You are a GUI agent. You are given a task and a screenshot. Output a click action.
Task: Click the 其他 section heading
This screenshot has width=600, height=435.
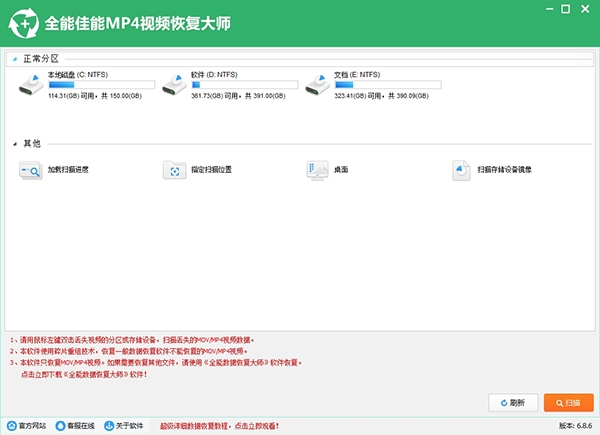pyautogui.click(x=32, y=144)
